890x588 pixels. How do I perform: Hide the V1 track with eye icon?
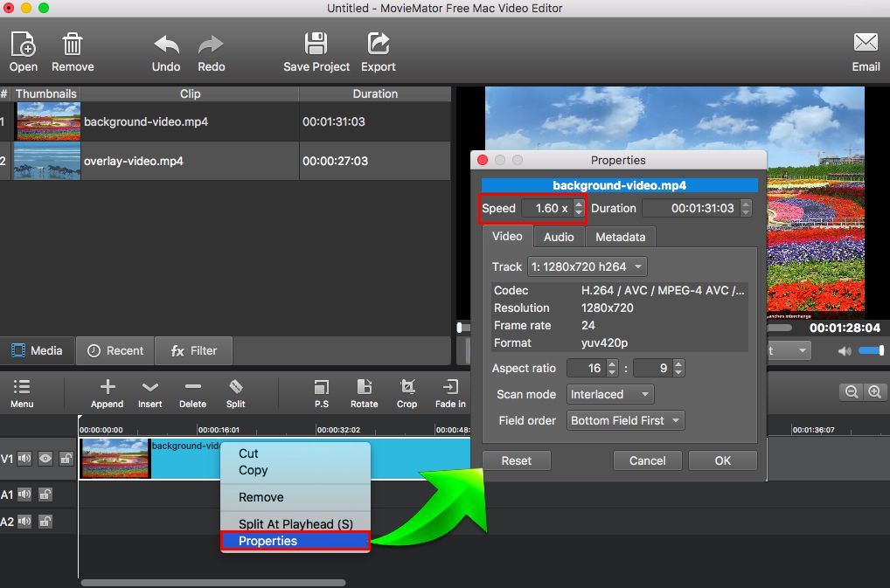coord(45,458)
